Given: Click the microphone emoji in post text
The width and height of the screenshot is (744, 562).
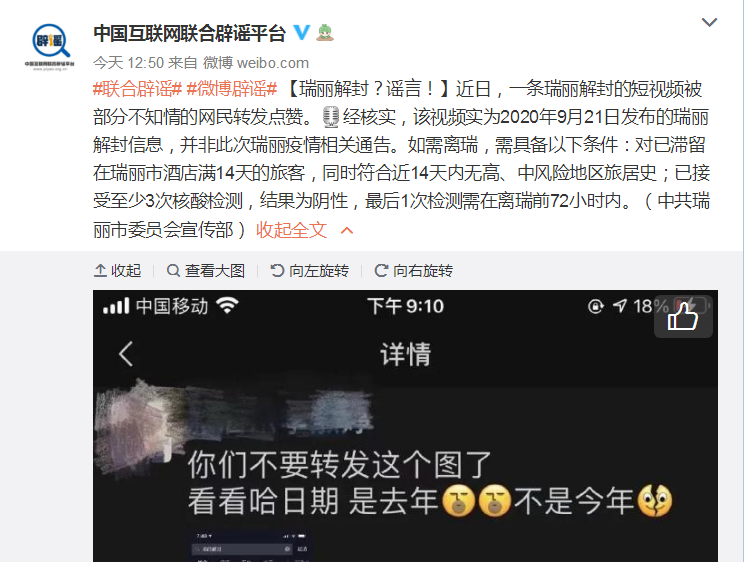Looking at the screenshot, I should [x=331, y=117].
